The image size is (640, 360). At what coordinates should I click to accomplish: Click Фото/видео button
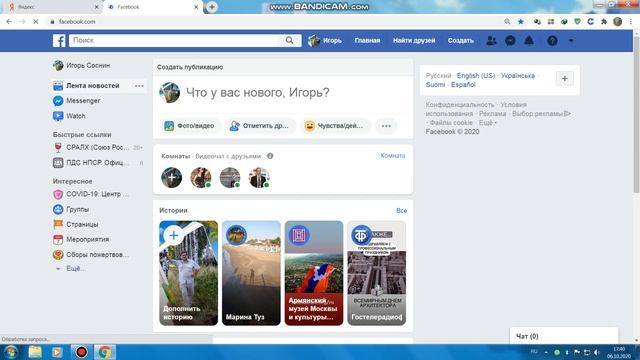[x=189, y=126]
